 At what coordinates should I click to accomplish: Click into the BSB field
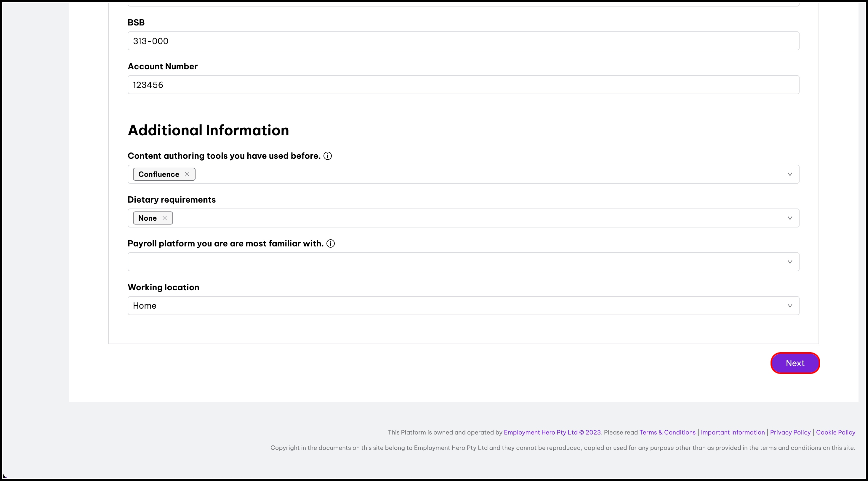click(463, 41)
